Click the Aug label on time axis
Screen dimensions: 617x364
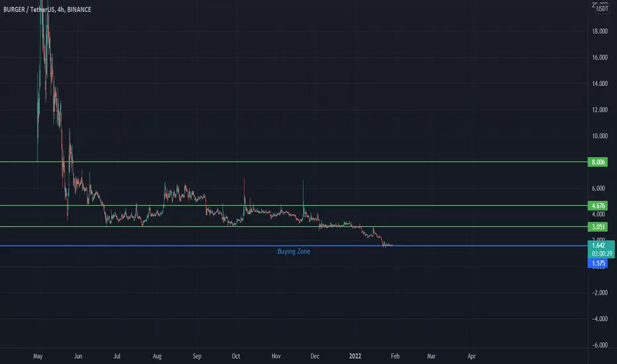157,356
